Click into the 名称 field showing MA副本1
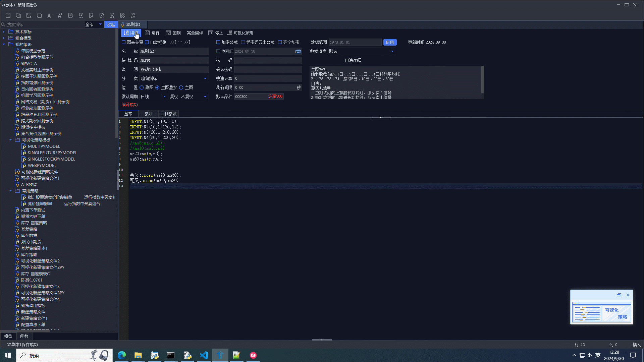Viewport: 644px width, 362px height. pos(174,51)
